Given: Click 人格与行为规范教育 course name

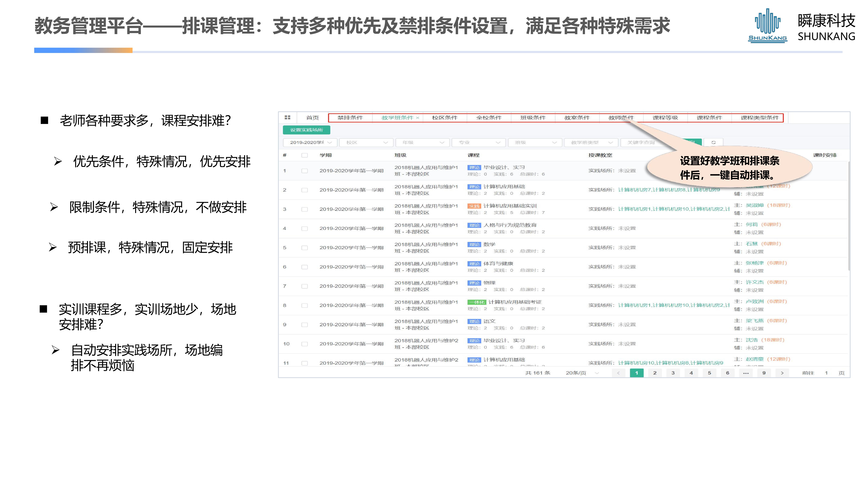Looking at the screenshot, I should coord(510,225).
